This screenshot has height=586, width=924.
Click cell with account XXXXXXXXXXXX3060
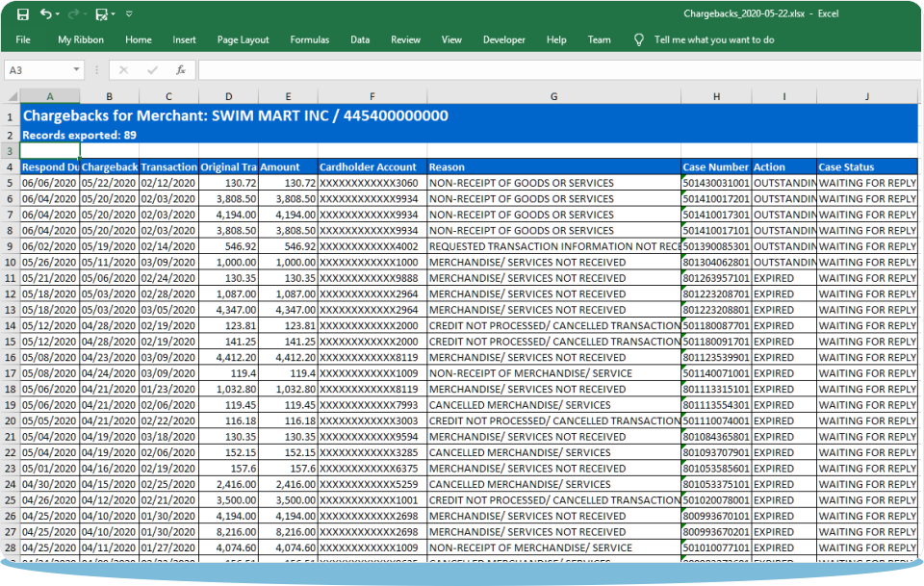(372, 183)
